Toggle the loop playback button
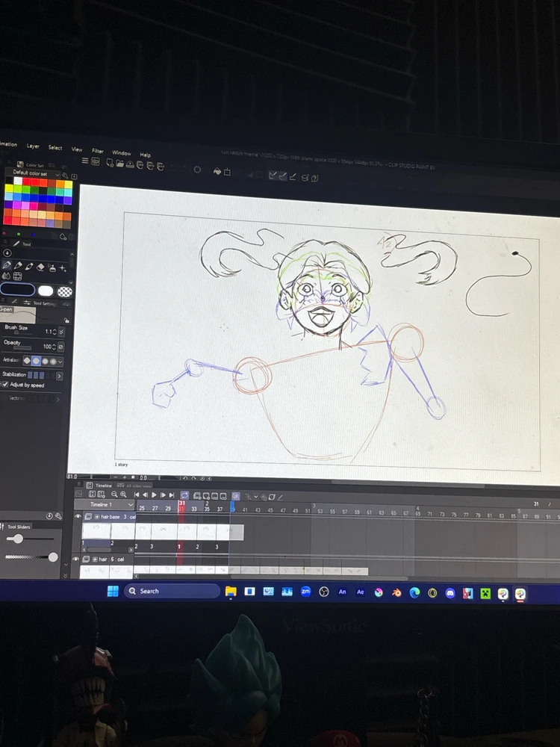The height and width of the screenshot is (747, 560). [x=184, y=495]
